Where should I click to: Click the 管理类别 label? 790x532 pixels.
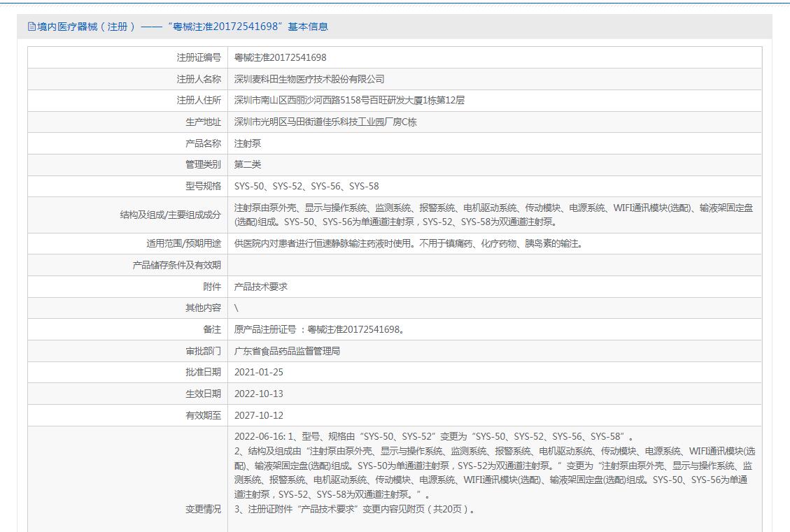(203, 164)
